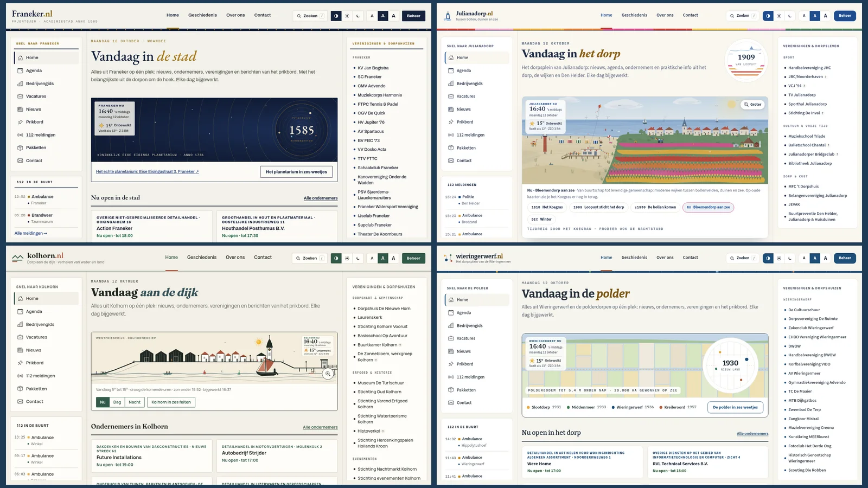Open 'Alle ondernemers' link on kolhorn.nl
Screen dimensions: 868x488
(320, 427)
